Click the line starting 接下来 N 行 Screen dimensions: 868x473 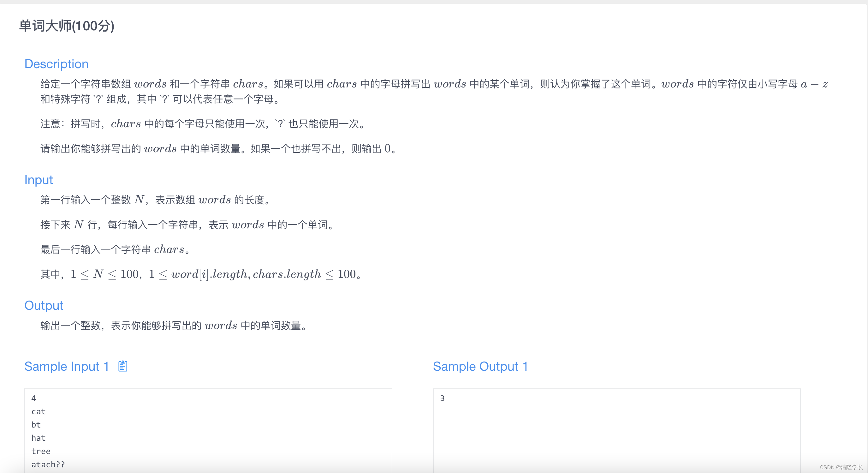coord(187,225)
